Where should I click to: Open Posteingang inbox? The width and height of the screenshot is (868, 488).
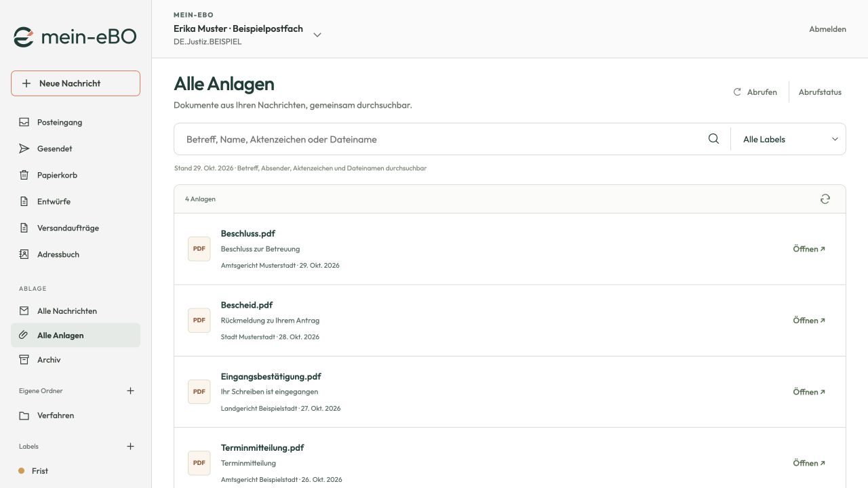click(x=75, y=123)
